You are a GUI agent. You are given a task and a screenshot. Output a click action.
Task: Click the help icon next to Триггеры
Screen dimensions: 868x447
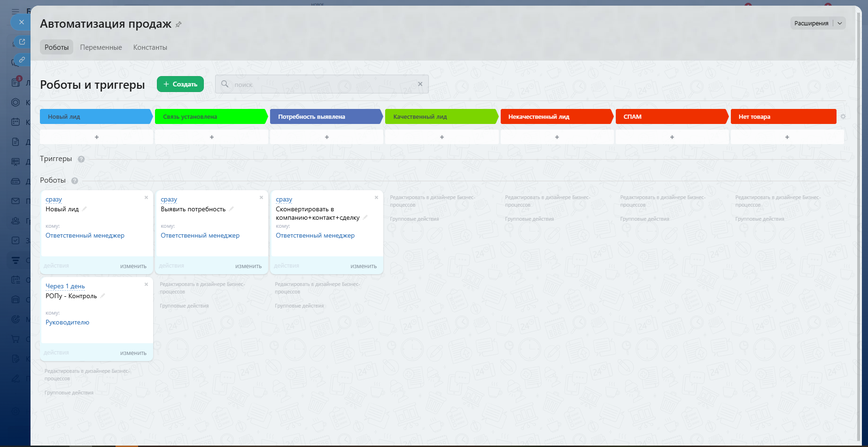click(81, 159)
